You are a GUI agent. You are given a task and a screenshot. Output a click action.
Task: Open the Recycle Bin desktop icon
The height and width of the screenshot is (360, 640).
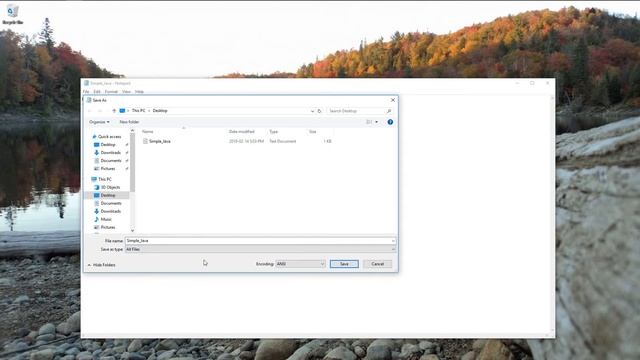13,14
